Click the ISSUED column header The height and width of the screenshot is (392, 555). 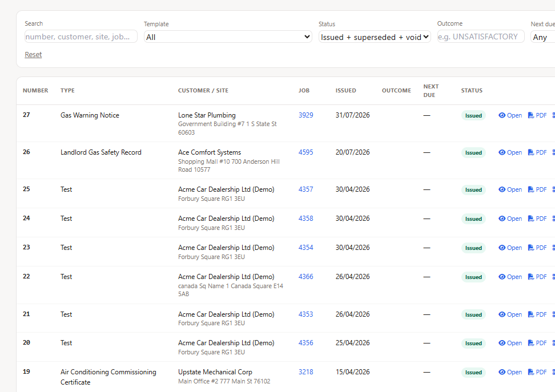pyautogui.click(x=346, y=91)
